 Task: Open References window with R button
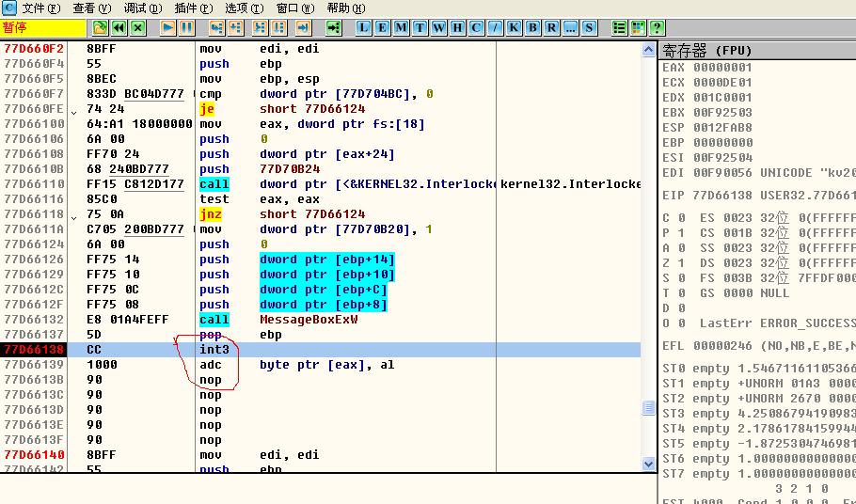tap(551, 28)
